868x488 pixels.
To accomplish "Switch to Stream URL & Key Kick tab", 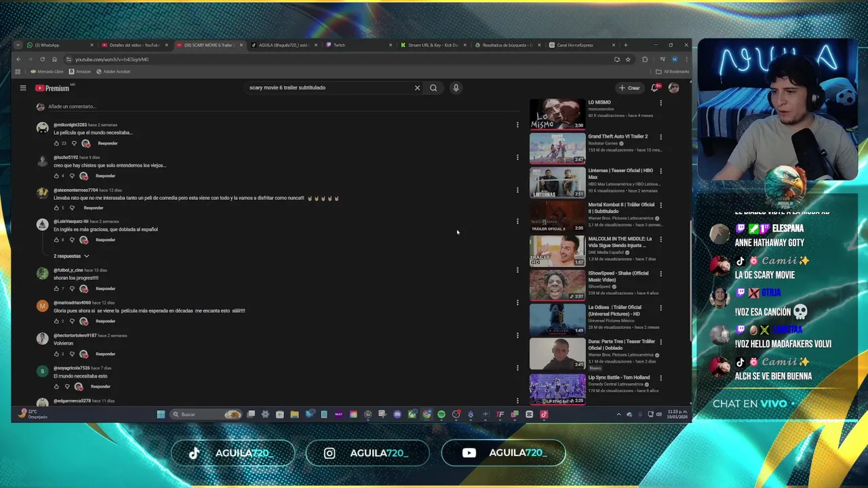I will (432, 45).
